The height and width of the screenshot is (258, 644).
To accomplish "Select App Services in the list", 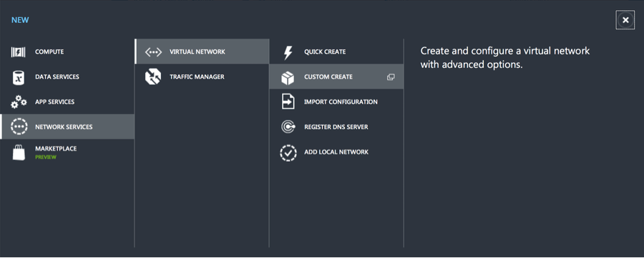I will click(67, 102).
